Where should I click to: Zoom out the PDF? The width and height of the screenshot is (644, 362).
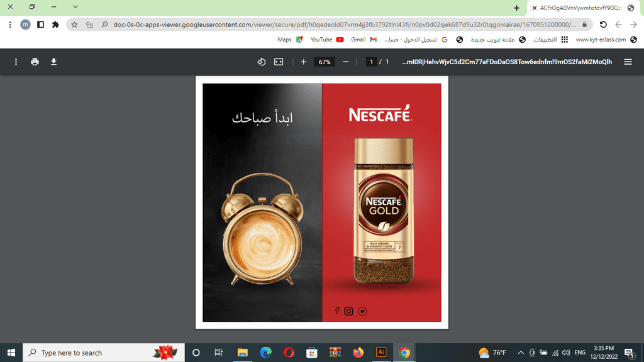pyautogui.click(x=345, y=62)
